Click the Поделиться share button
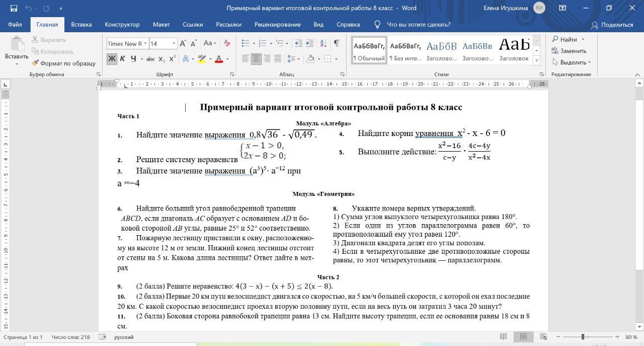This screenshot has width=644, height=346. 612,25
